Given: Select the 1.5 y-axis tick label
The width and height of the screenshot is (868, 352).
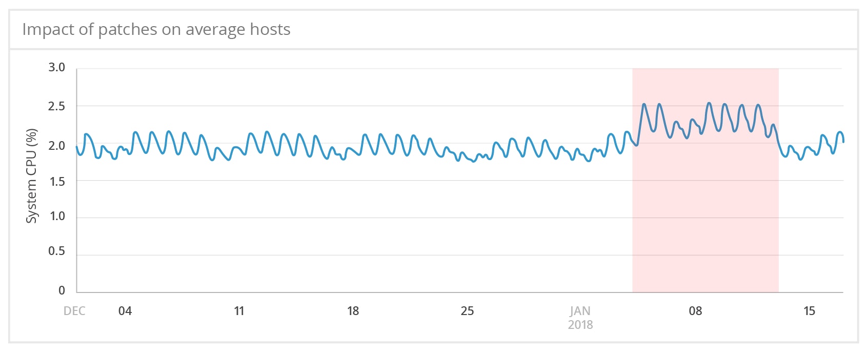Looking at the screenshot, I should 57,182.
